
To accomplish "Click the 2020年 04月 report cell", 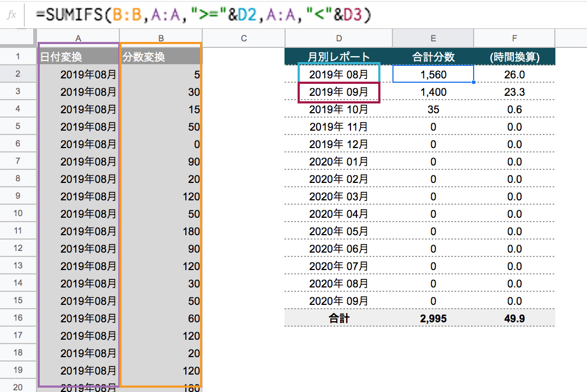I will click(339, 213).
